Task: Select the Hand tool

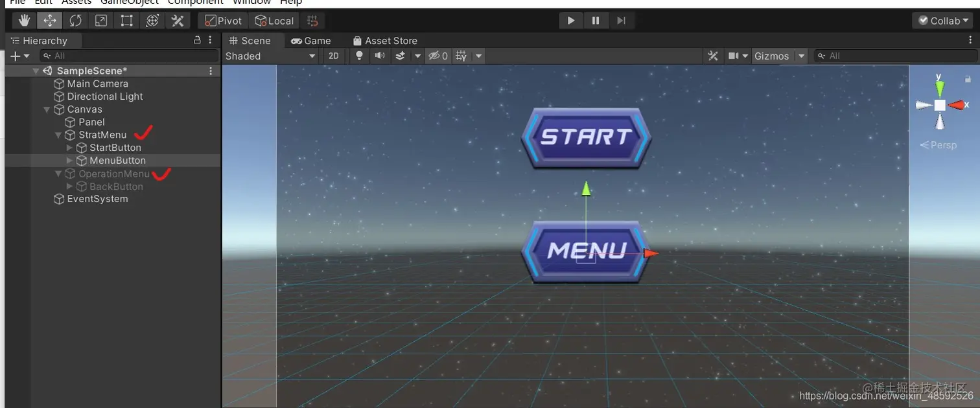Action: (24, 21)
